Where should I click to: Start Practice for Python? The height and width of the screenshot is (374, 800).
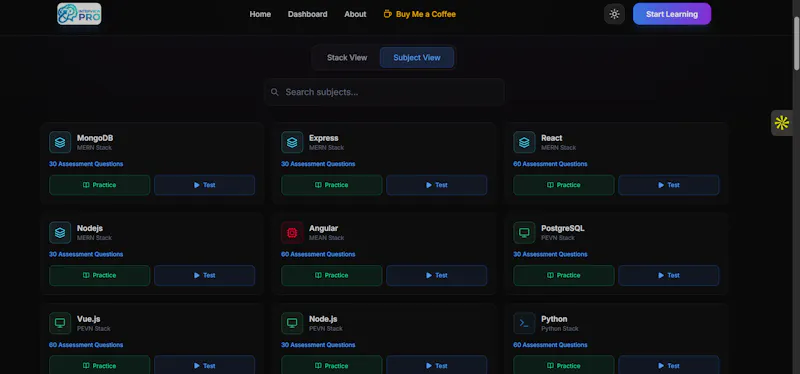pos(564,365)
